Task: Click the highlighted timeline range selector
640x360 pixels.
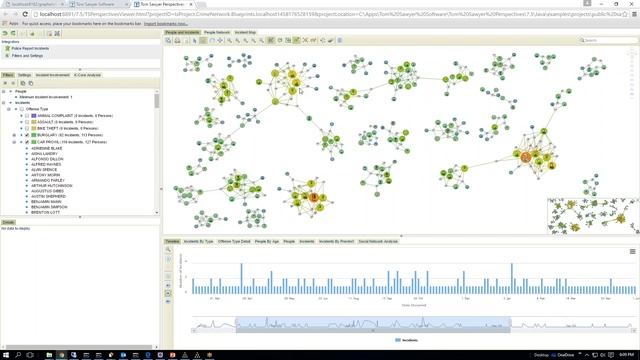Action: point(373,322)
